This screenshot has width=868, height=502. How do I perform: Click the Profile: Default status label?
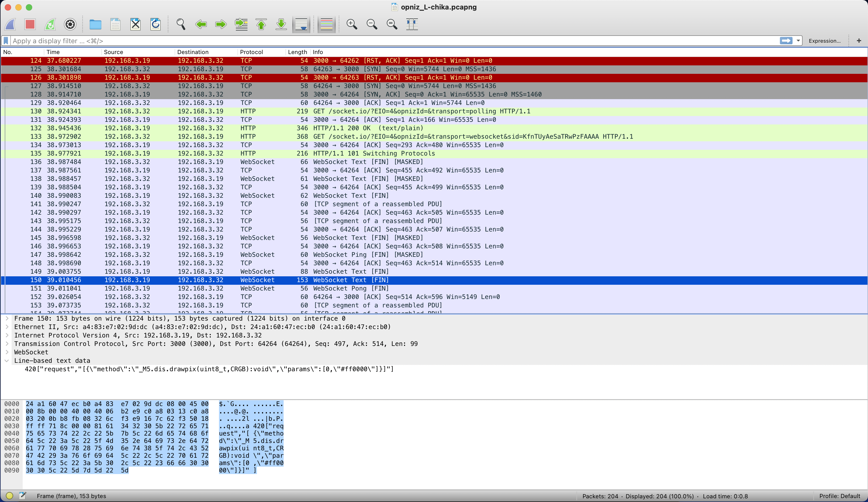tap(840, 496)
